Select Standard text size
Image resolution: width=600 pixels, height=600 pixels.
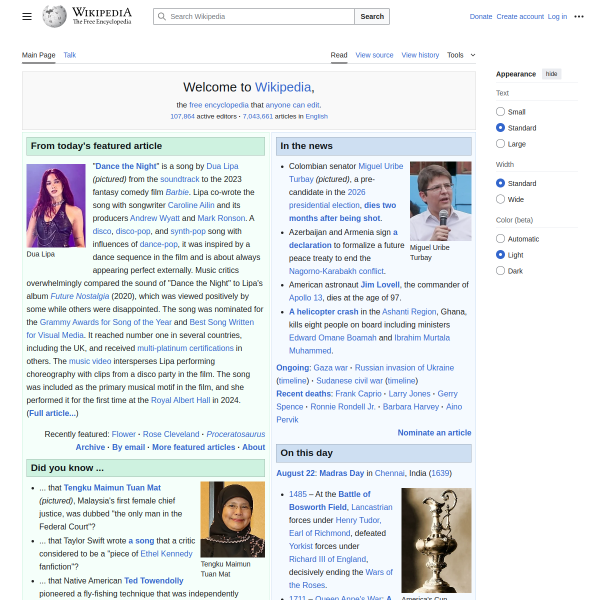[x=500, y=127]
